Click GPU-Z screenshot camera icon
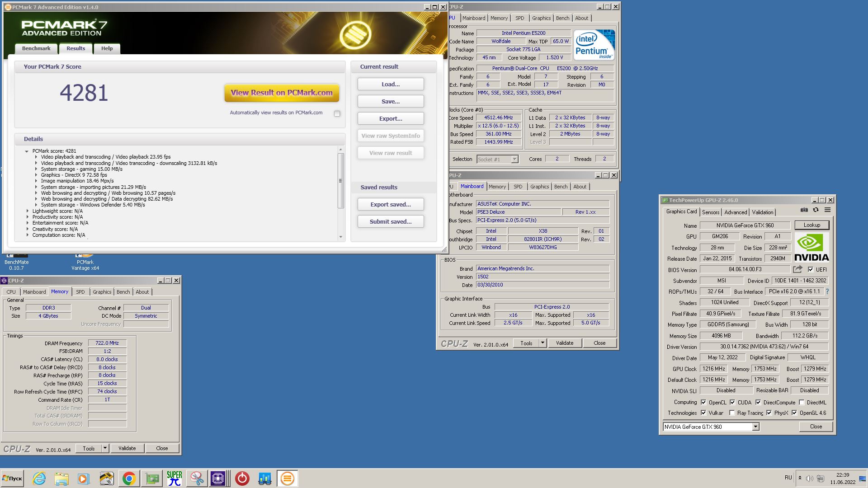Screen dimensions: 868x488 (x=804, y=210)
